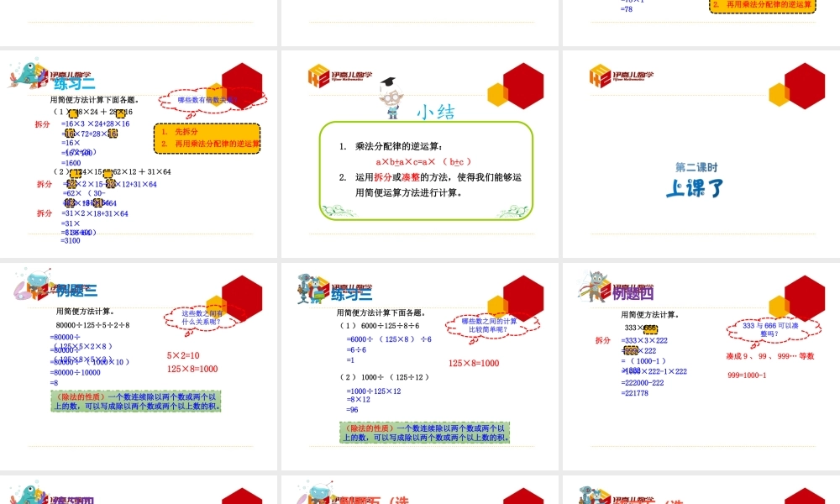Viewport: 840px width, 504px height.
Task: Select the green-bordered summary box in 小结
Action: click(426, 171)
